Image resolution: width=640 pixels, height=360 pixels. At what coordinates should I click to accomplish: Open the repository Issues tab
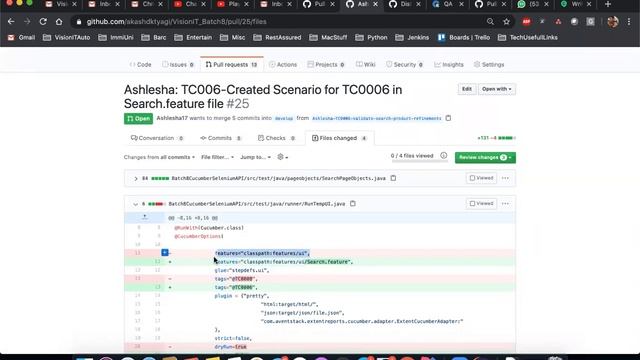pyautogui.click(x=178, y=64)
